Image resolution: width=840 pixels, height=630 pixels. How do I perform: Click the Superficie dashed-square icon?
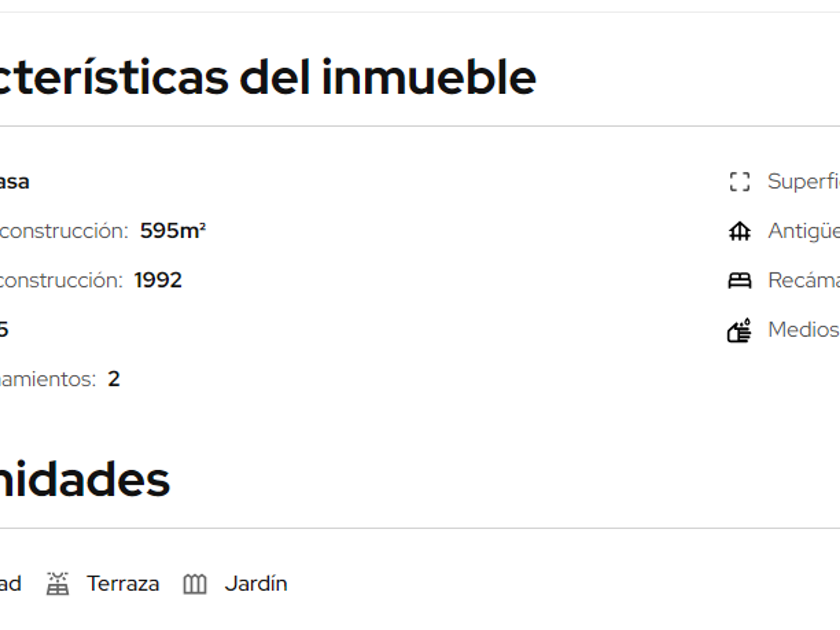[739, 182]
